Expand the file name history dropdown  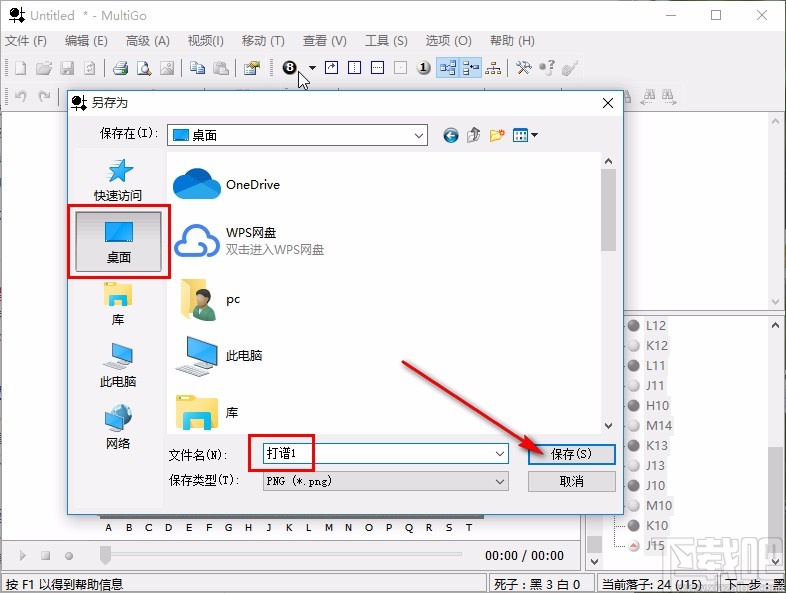coord(500,454)
